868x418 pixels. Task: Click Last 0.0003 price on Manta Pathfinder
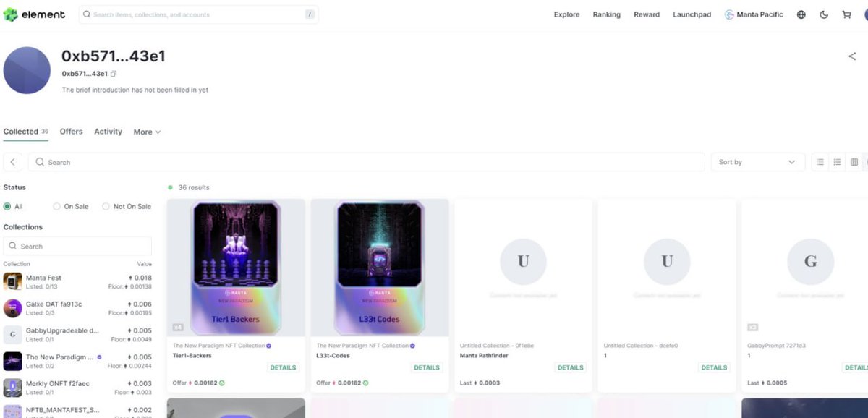click(x=480, y=383)
